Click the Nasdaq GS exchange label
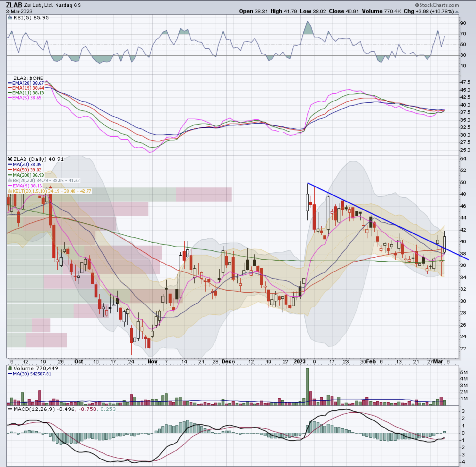The width and height of the screenshot is (476, 467). pos(68,5)
